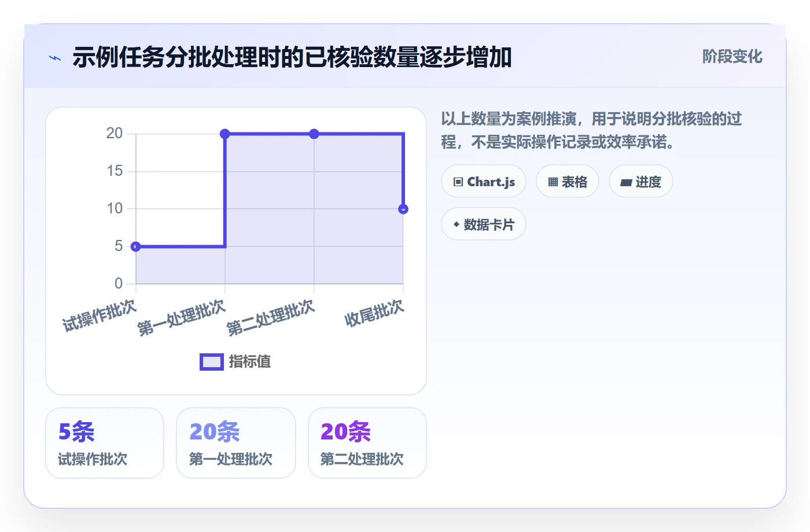The width and height of the screenshot is (810, 532).
Task: Select the 进度 tag chip
Action: (x=641, y=182)
